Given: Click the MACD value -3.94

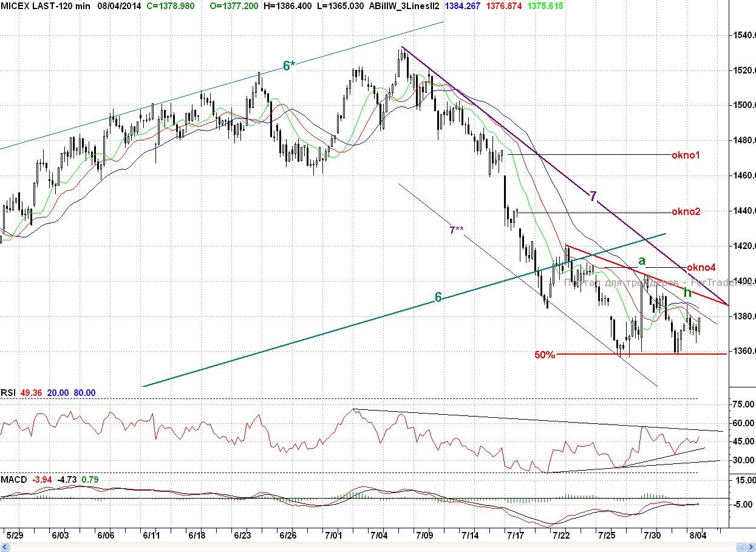Looking at the screenshot, I should tap(41, 480).
